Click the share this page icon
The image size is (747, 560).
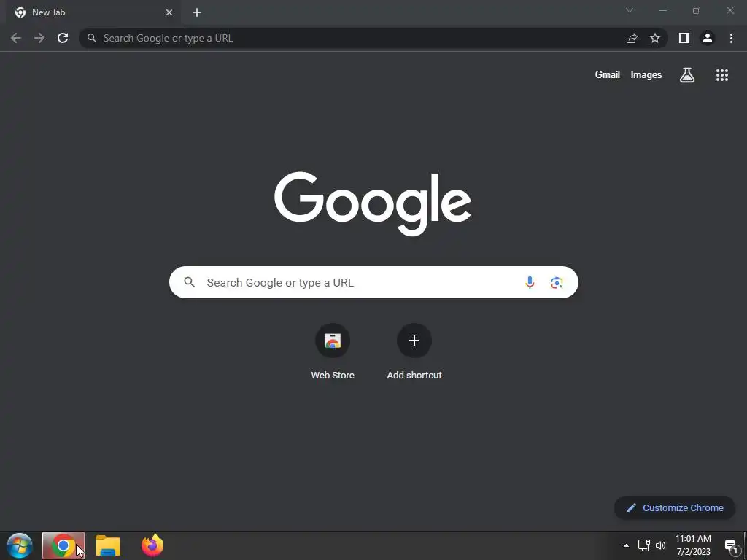[x=632, y=38]
